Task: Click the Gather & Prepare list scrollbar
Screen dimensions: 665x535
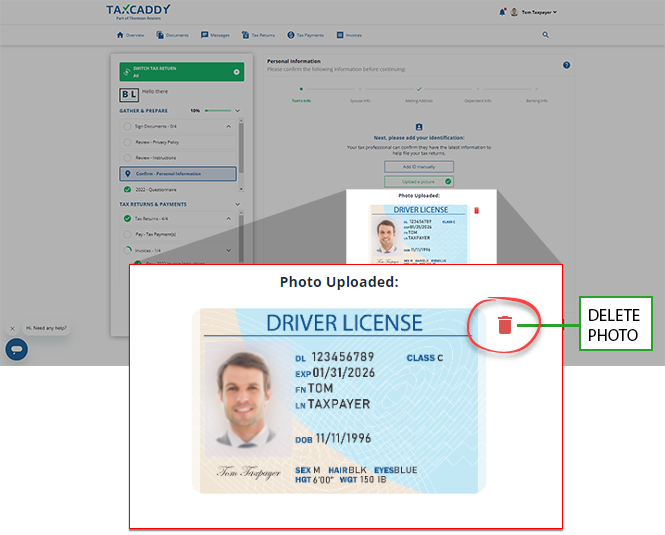Action: [x=241, y=148]
